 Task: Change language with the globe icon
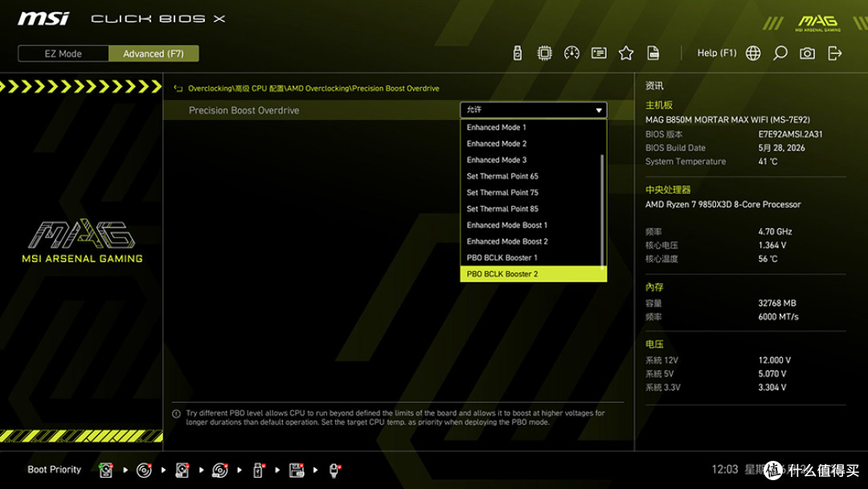753,53
